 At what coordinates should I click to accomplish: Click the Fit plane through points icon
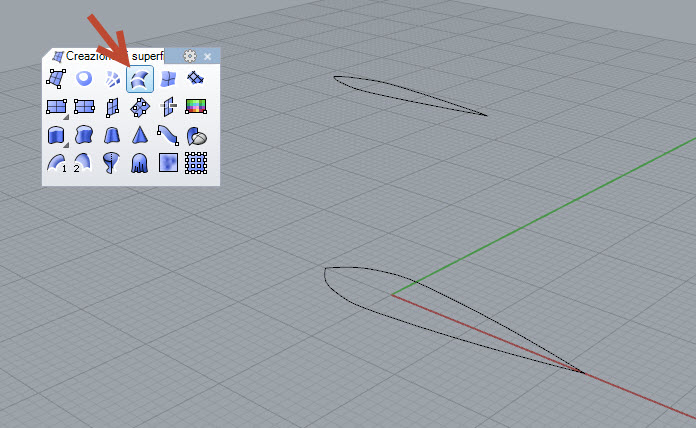click(x=140, y=107)
